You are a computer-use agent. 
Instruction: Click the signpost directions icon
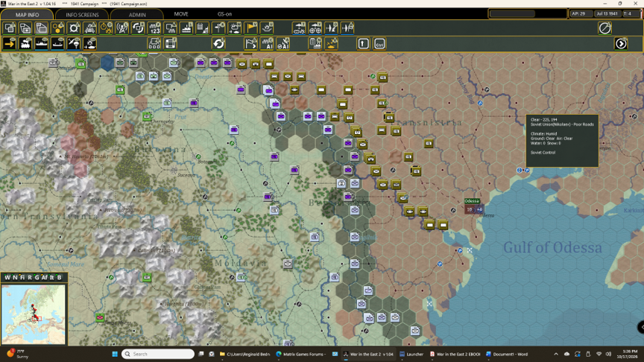[218, 28]
